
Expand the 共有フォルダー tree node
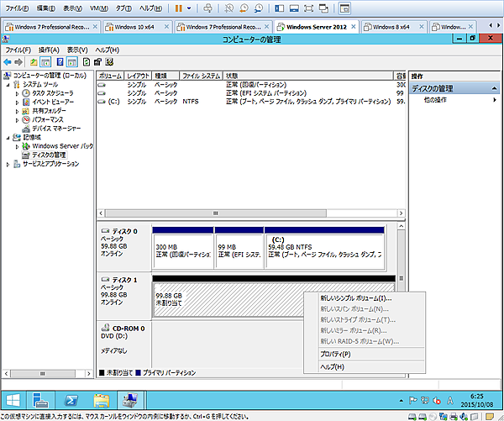17,111
